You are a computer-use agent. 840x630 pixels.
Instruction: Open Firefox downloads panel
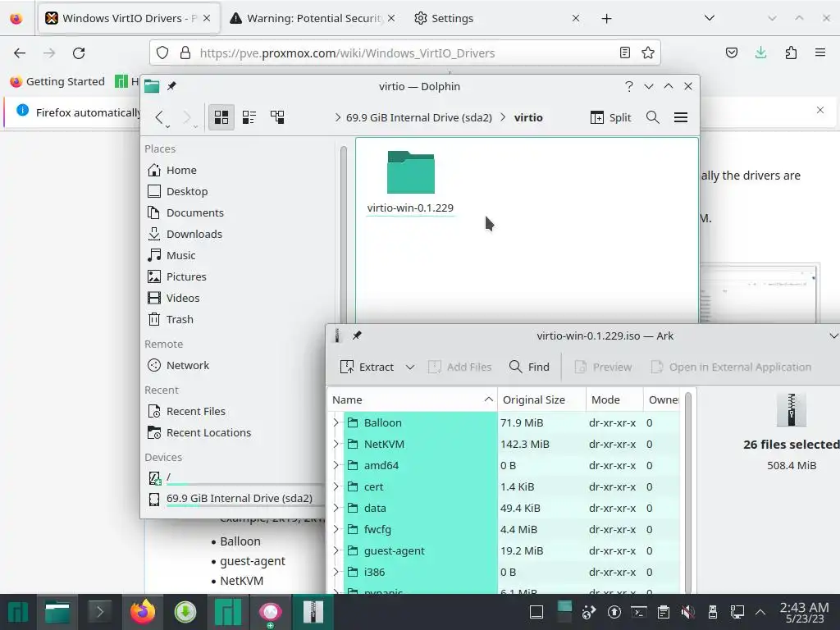[x=760, y=52]
